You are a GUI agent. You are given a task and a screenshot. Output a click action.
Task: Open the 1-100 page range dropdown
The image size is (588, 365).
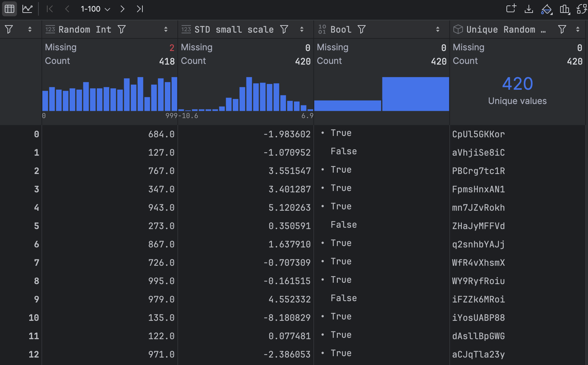(x=95, y=9)
